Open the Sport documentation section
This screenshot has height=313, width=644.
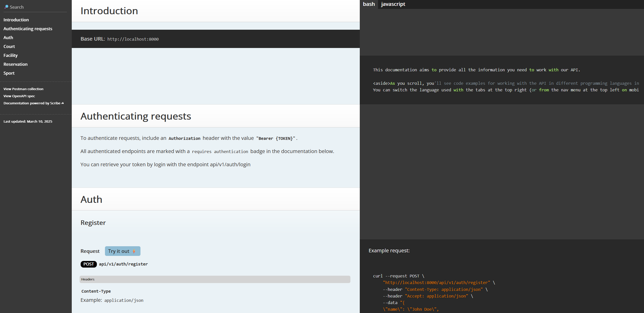pyautogui.click(x=9, y=73)
